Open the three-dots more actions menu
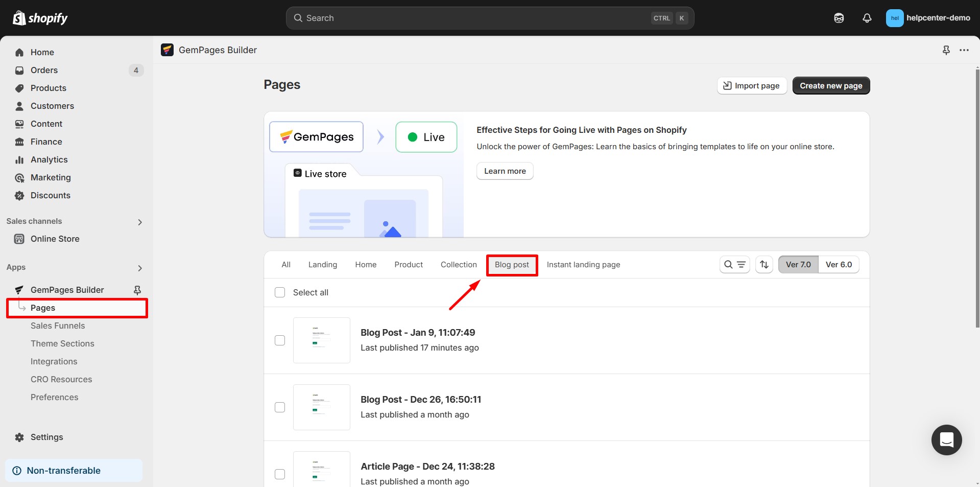Image resolution: width=980 pixels, height=487 pixels. tap(964, 50)
